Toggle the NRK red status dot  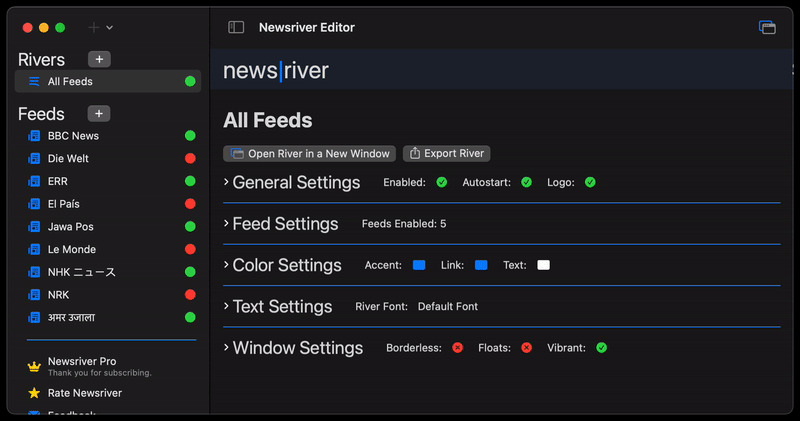tap(190, 294)
